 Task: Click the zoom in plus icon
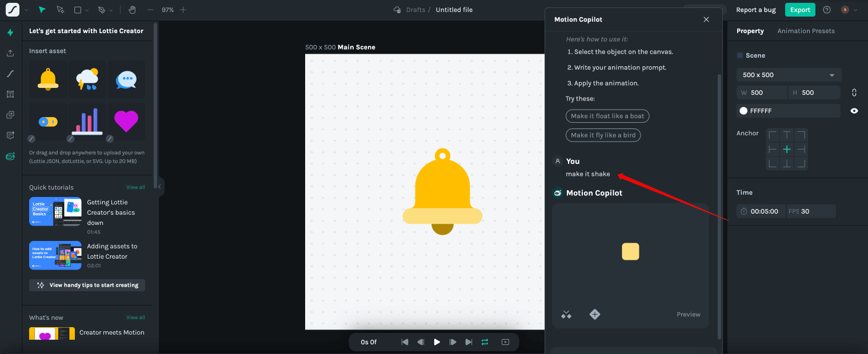[x=183, y=10]
